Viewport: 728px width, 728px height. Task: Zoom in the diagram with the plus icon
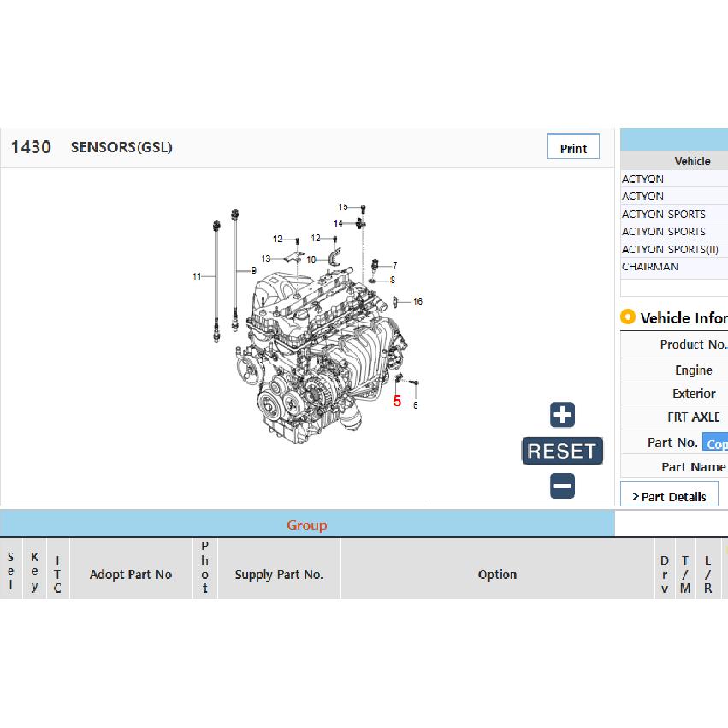562,415
